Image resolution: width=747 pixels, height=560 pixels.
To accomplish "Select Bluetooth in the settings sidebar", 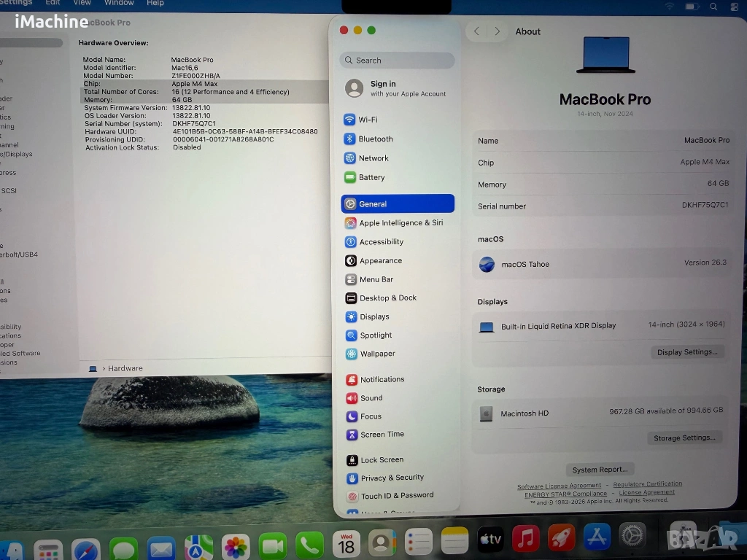I will pos(375,139).
